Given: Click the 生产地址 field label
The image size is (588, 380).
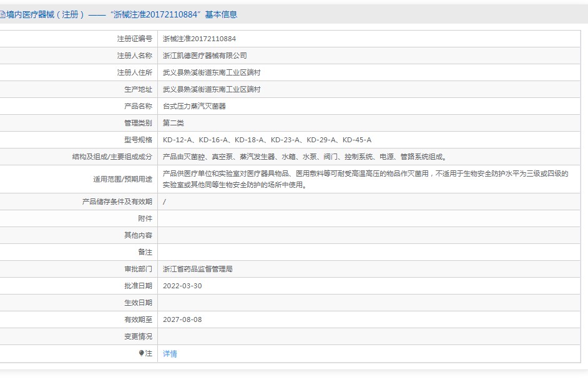Looking at the screenshot, I should tap(138, 89).
